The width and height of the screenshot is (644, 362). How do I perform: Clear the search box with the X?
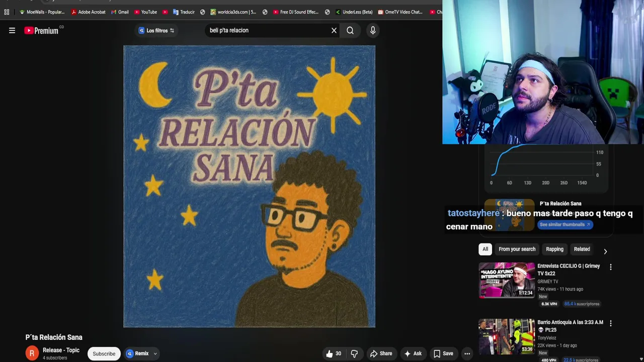click(334, 31)
